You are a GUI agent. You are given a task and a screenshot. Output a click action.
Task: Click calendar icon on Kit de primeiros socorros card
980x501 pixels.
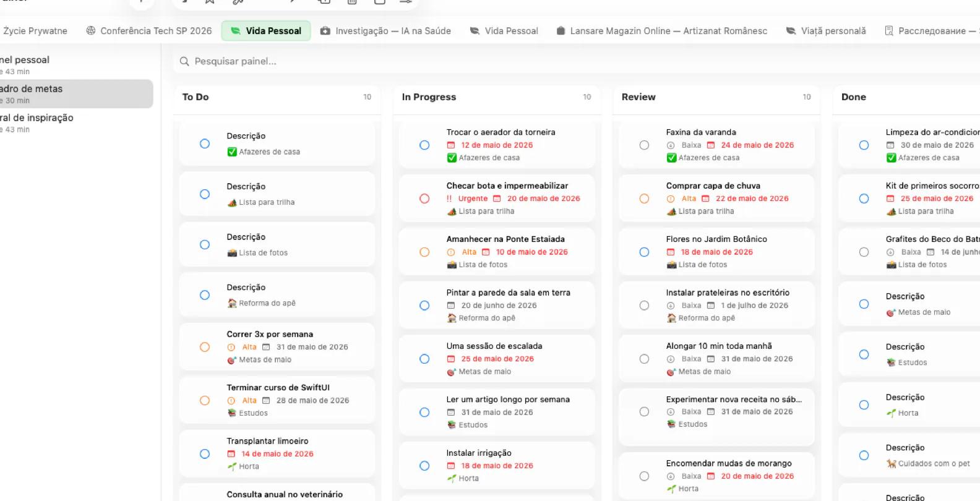pyautogui.click(x=890, y=199)
